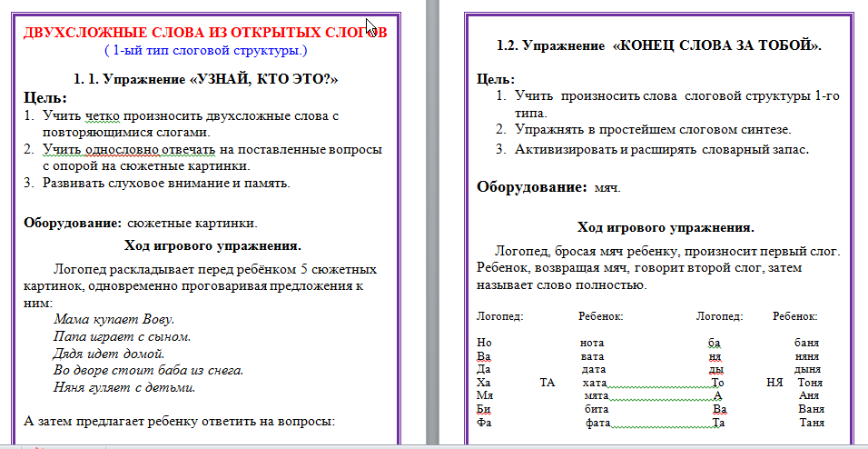Click the word 'нота'
Viewport: 868px width, 449px height.
point(592,343)
